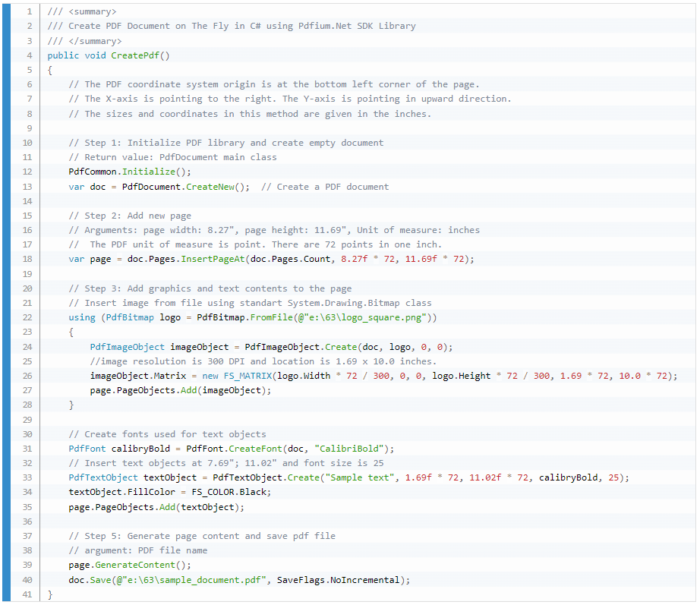
Task: Click PdfDocument.CreateNew() call on line 13
Action: [x=185, y=187]
